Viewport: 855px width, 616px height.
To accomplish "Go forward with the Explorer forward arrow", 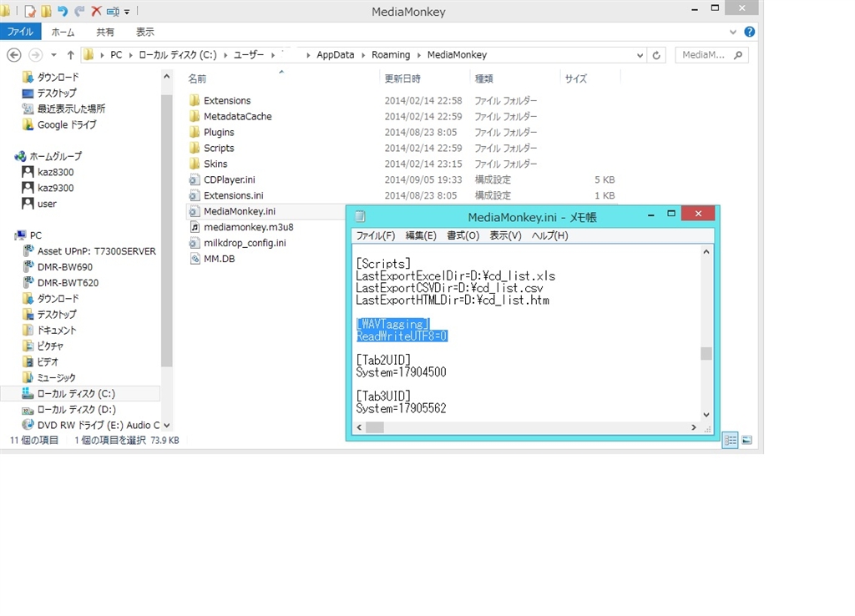I will (35, 55).
